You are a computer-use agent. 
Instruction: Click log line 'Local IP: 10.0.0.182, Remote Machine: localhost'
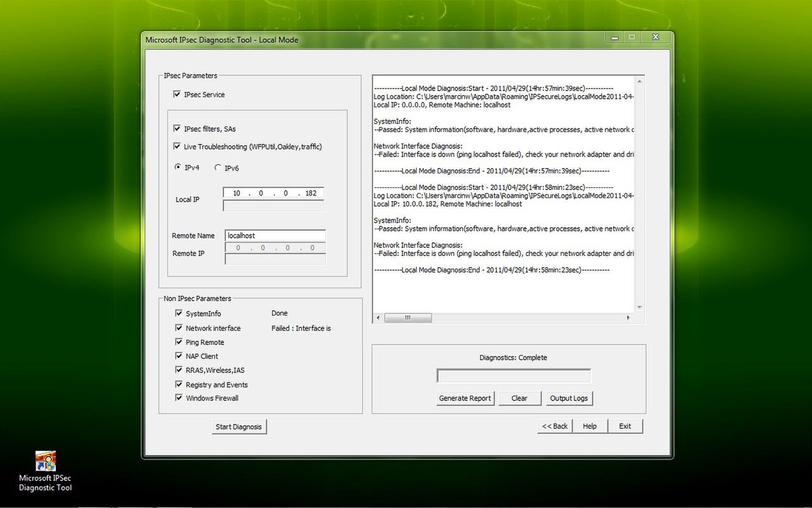pos(448,204)
